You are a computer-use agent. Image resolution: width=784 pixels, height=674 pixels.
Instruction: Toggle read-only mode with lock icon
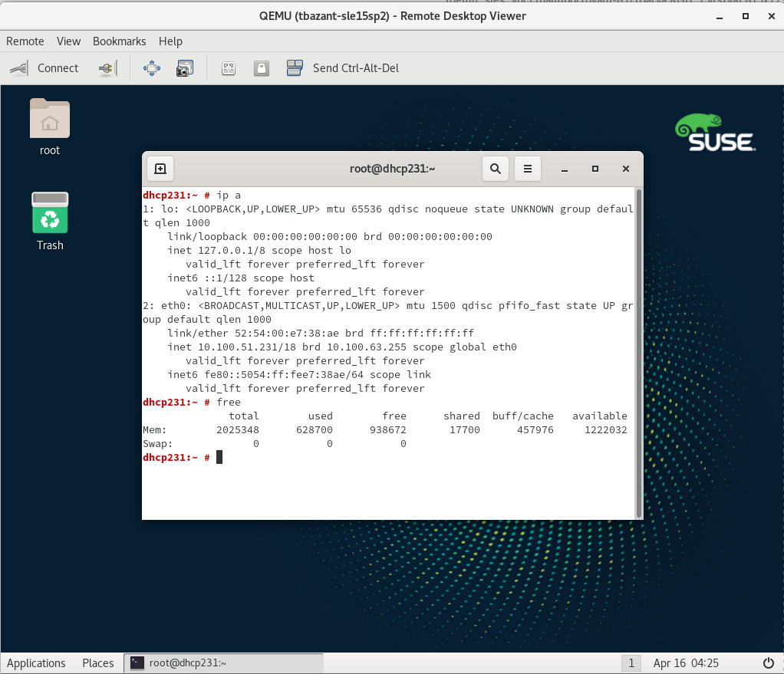(x=261, y=68)
